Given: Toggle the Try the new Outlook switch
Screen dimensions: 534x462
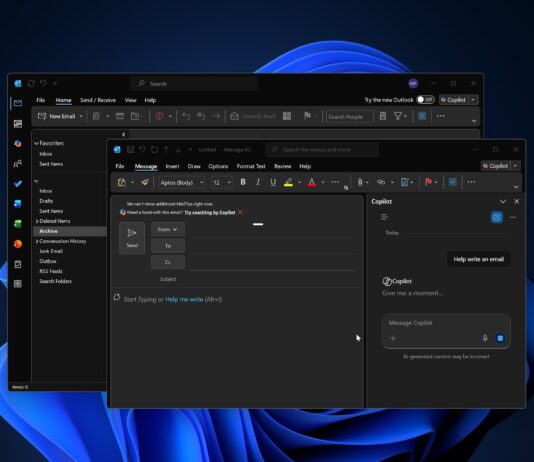Looking at the screenshot, I should point(425,100).
